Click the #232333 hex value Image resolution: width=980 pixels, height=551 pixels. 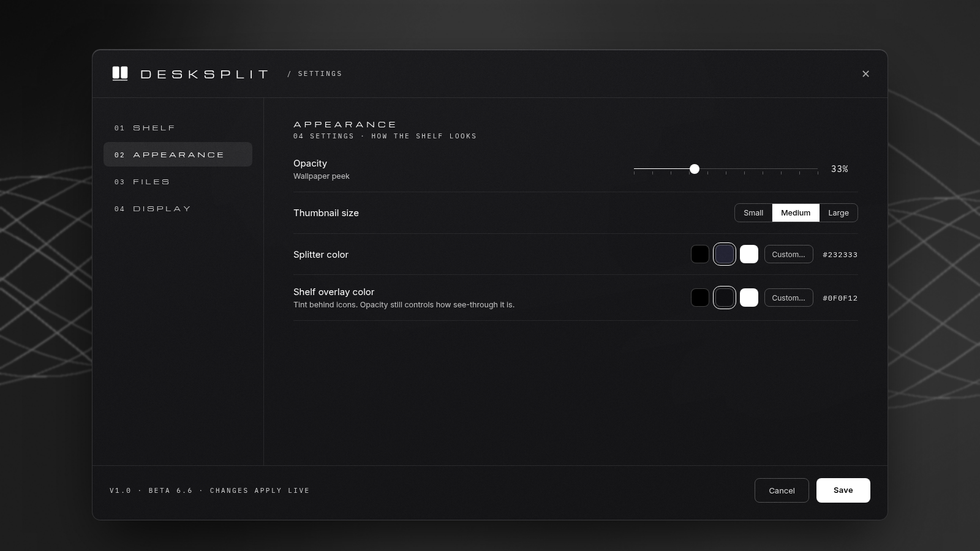pos(840,255)
